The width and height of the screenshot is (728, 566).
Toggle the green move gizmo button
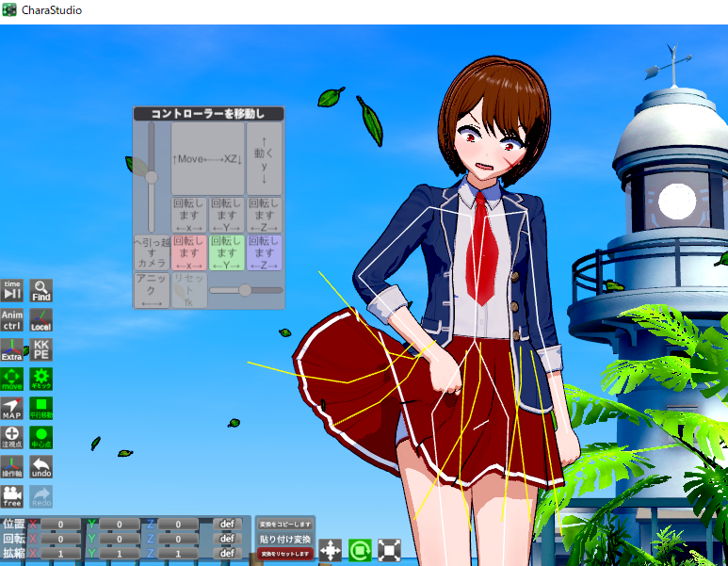(x=12, y=379)
